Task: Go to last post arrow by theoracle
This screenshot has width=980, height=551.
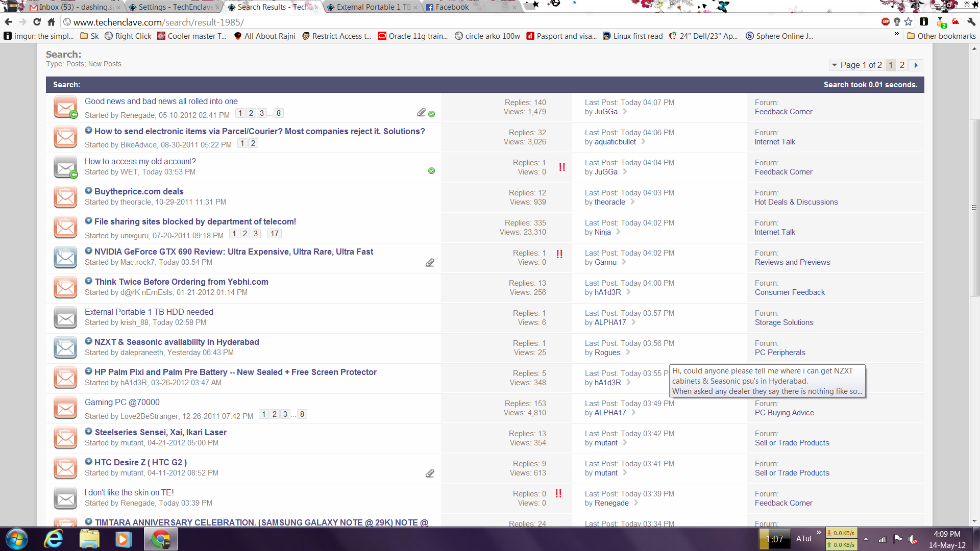Action: tap(632, 202)
